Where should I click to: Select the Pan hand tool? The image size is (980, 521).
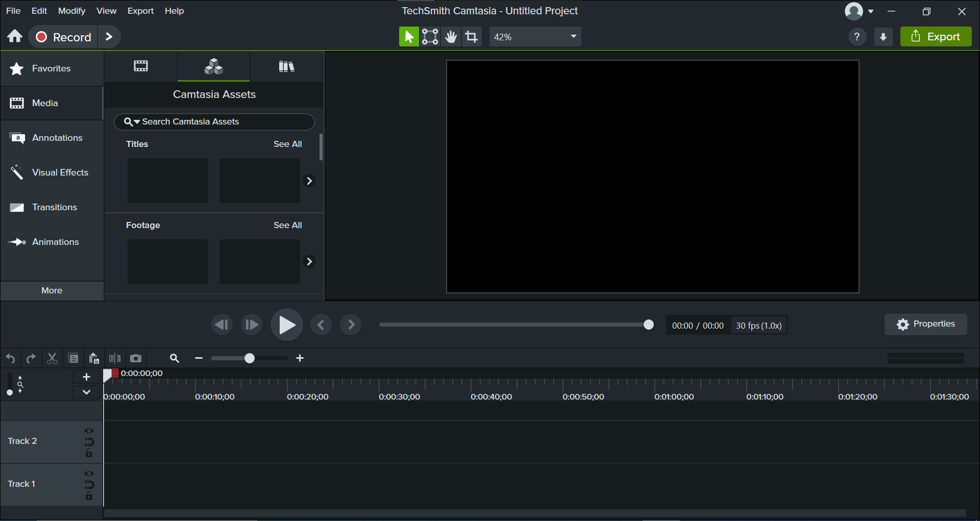(x=451, y=37)
